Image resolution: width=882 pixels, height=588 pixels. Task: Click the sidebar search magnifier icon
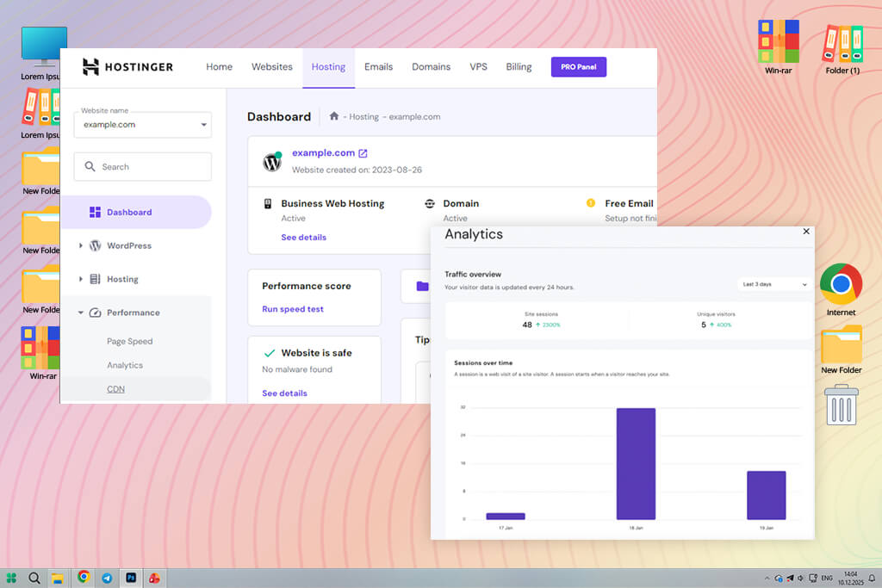pyautogui.click(x=90, y=166)
